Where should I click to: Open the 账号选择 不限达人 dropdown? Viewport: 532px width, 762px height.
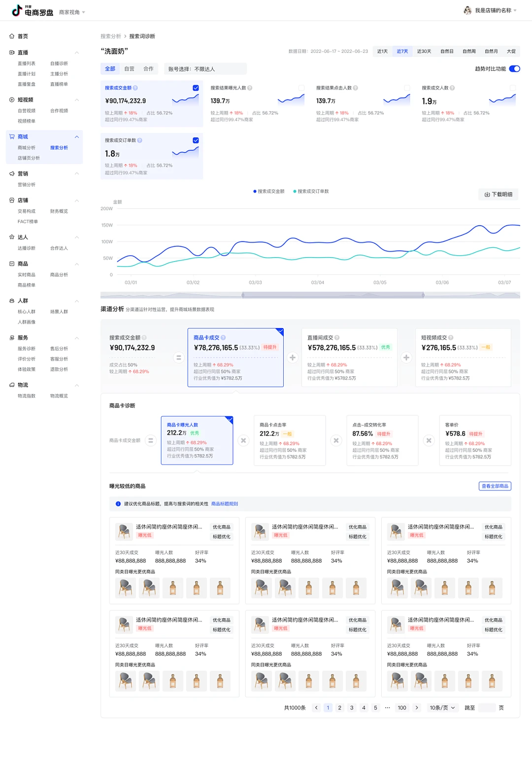click(205, 69)
